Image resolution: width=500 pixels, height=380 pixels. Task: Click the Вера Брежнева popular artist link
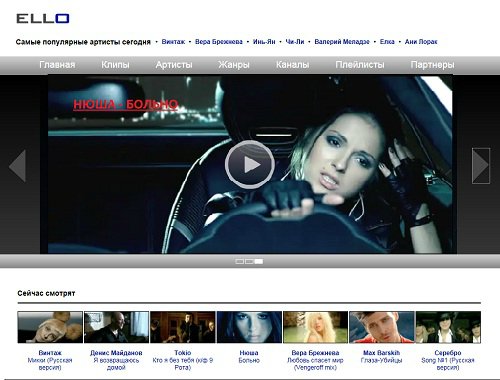coord(219,42)
